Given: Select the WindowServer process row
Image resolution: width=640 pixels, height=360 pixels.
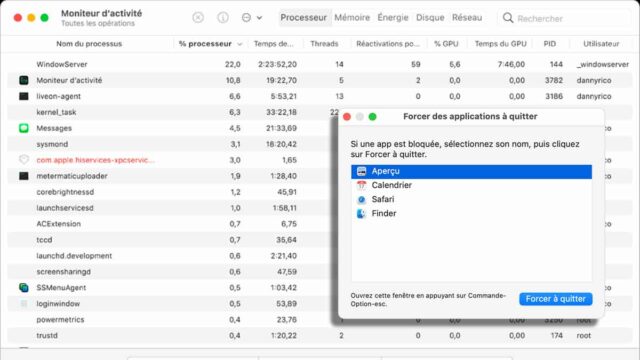Looking at the screenshot, I should point(320,64).
